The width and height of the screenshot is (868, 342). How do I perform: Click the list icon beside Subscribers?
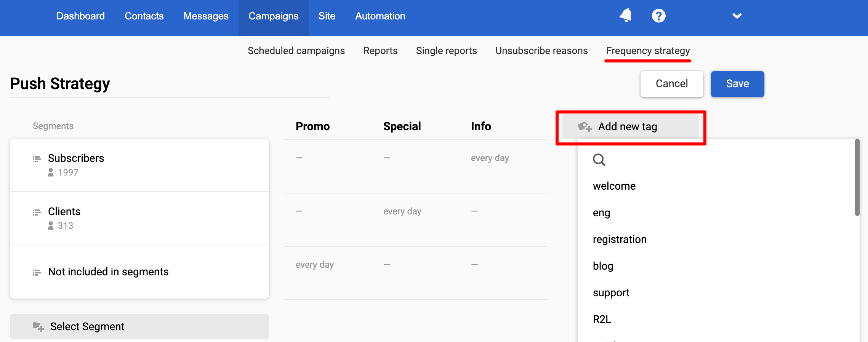click(37, 159)
